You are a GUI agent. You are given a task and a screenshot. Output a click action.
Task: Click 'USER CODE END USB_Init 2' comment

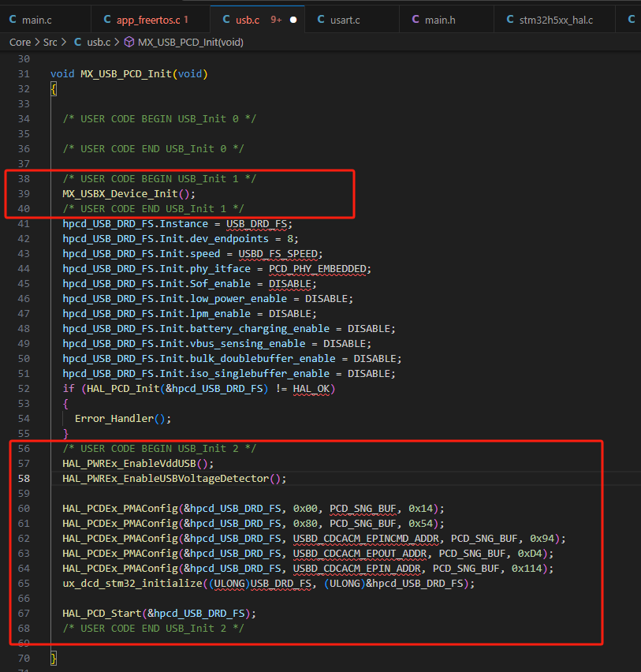pos(154,629)
